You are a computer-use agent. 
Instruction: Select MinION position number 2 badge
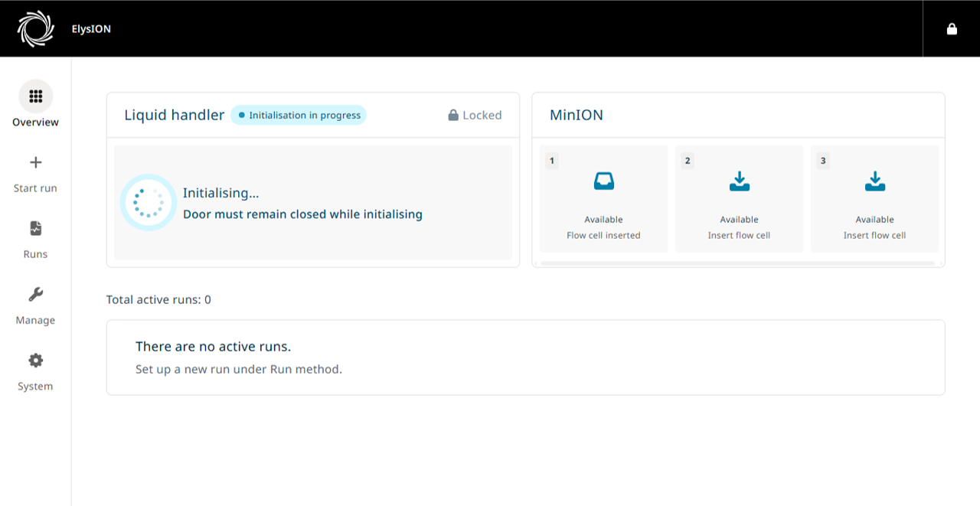[x=688, y=161]
